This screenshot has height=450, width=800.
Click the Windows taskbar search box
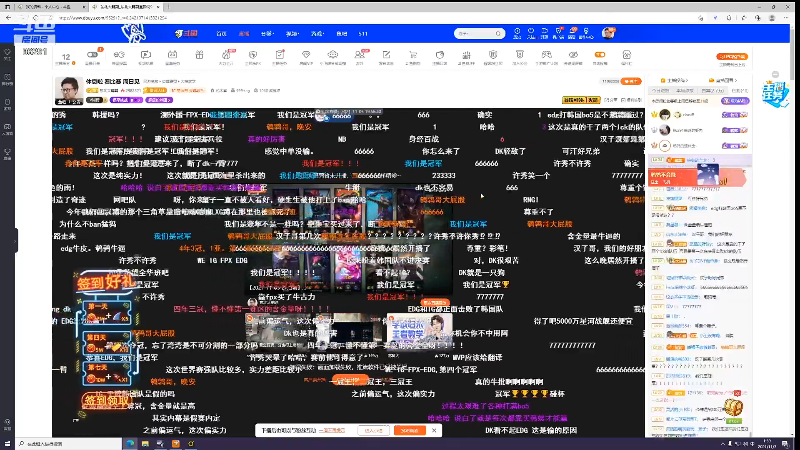click(69, 444)
